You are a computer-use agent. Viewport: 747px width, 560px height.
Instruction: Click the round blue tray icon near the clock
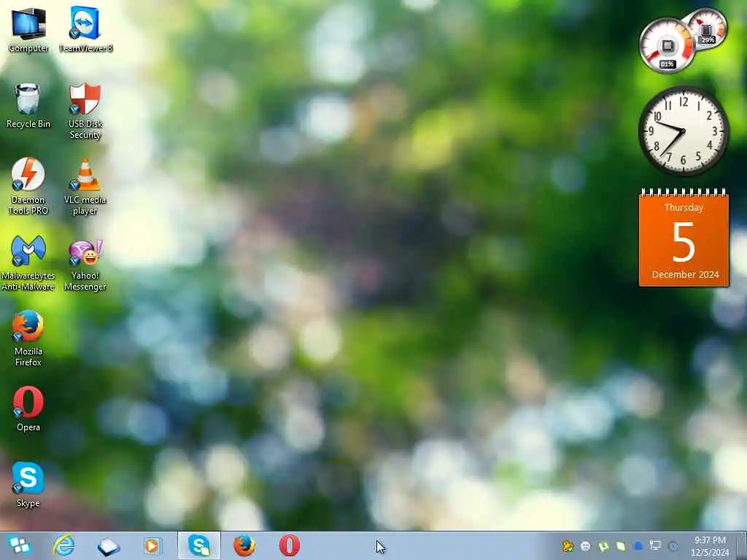click(673, 546)
